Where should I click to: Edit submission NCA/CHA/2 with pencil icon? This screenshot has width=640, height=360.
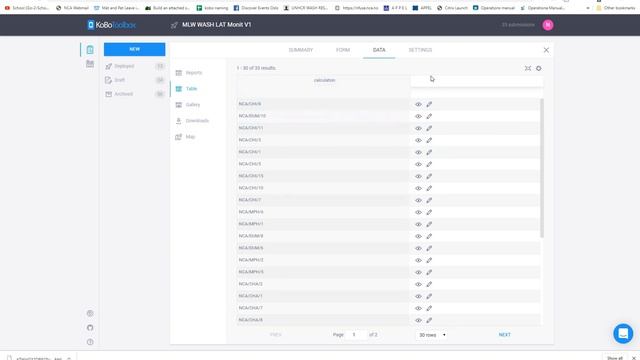[429, 284]
